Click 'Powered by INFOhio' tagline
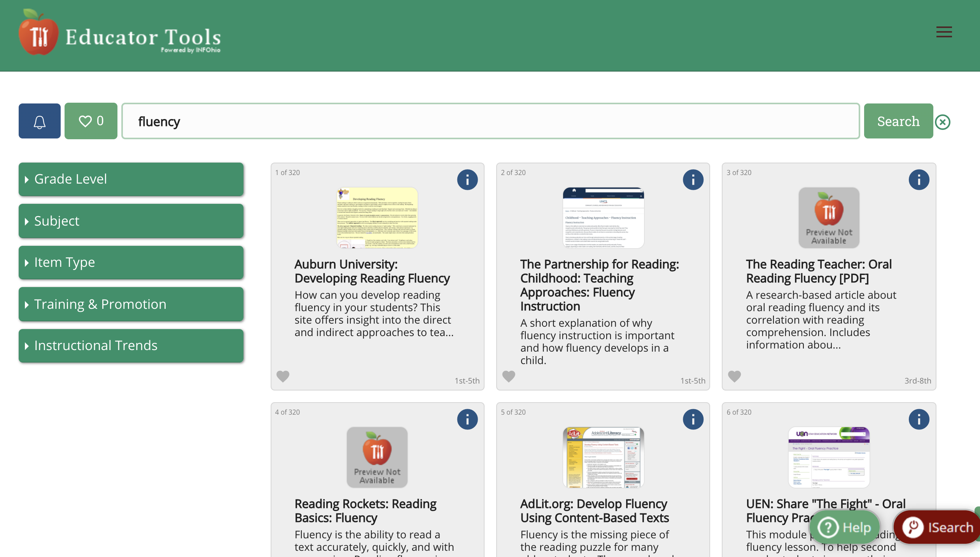The width and height of the screenshot is (980, 557). [191, 50]
